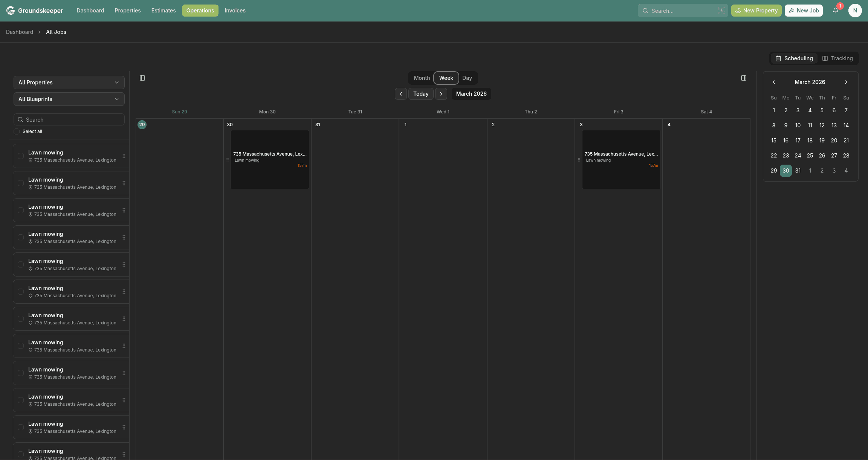This screenshot has height=460, width=868.
Task: Open the All Properties dropdown
Action: pos(69,82)
